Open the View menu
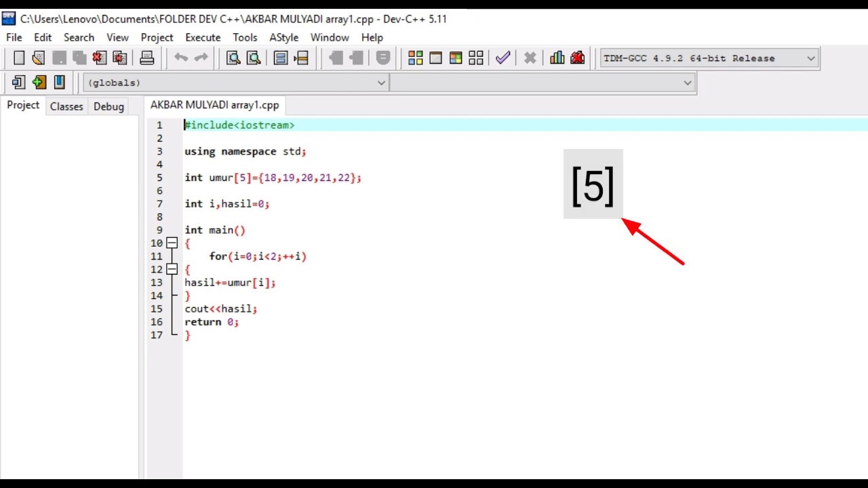The height and width of the screenshot is (488, 868). (x=117, y=37)
